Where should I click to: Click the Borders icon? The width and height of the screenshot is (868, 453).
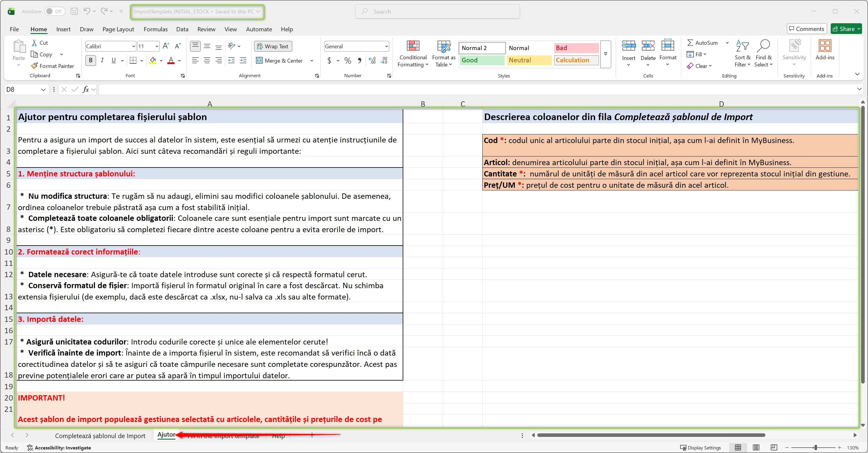coord(133,60)
